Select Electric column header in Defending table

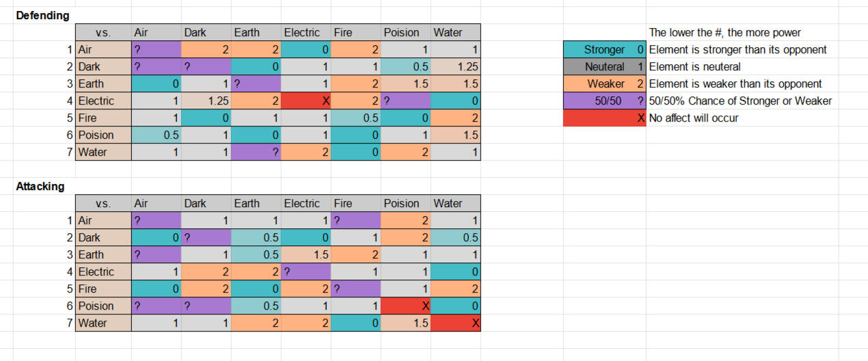point(306,33)
